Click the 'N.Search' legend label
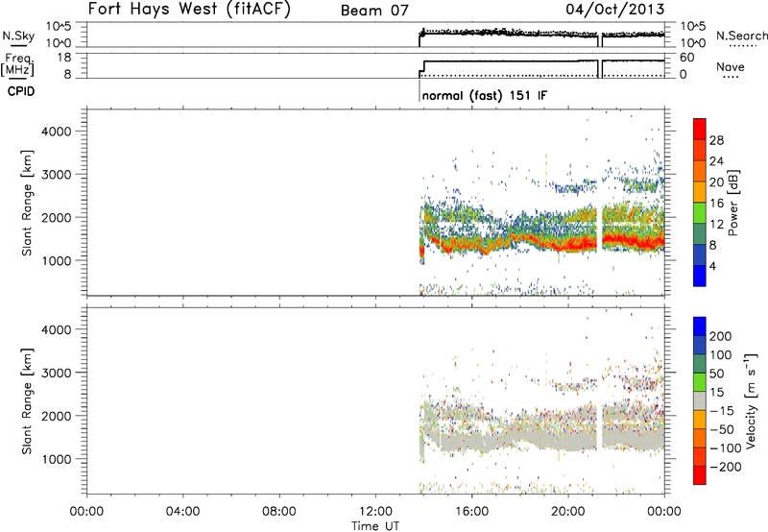768x532 pixels. tap(741, 36)
